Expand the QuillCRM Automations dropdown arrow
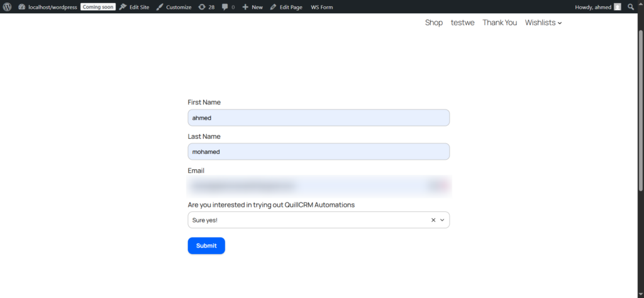644x298 pixels. (x=442, y=220)
